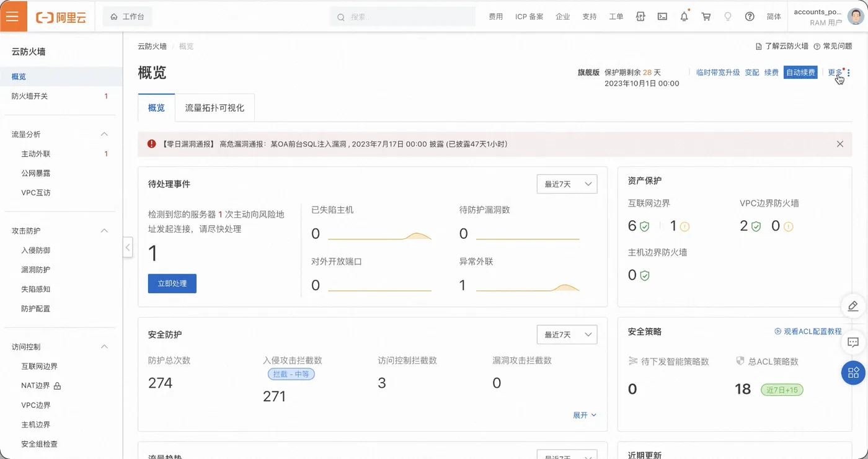Click the home icon in 工作台 button

tap(113, 17)
